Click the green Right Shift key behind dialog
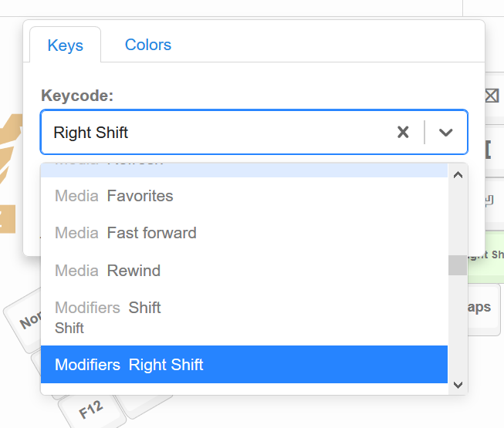This screenshot has height=428, width=504. click(485, 257)
